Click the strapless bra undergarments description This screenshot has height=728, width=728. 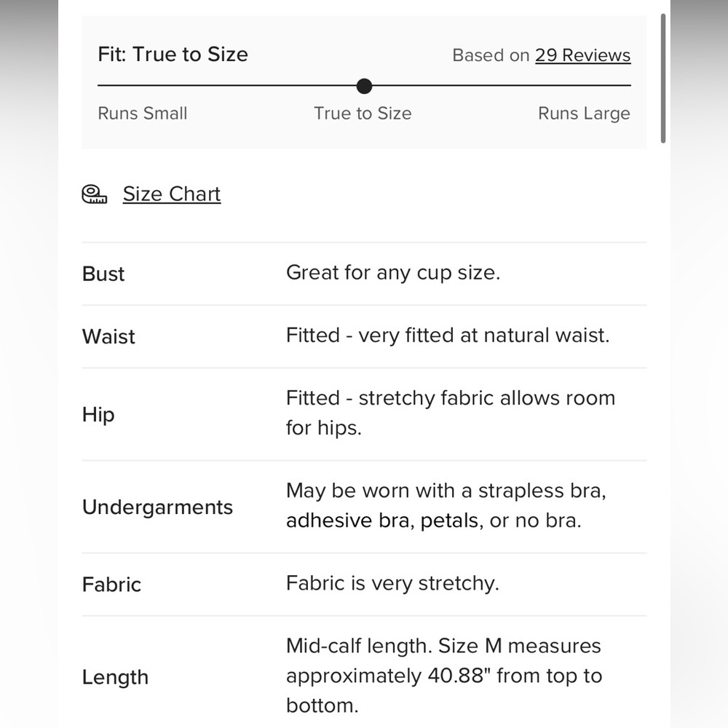(x=446, y=506)
